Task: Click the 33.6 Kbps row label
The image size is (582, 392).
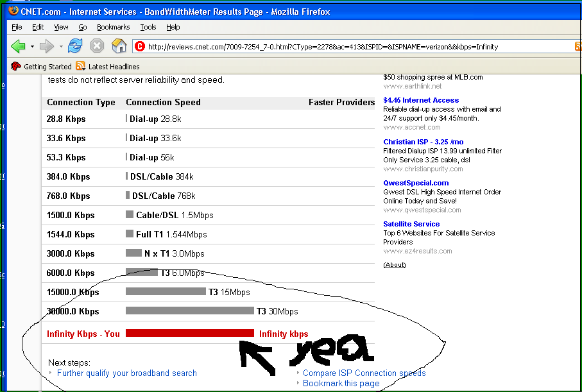Action: coord(65,139)
